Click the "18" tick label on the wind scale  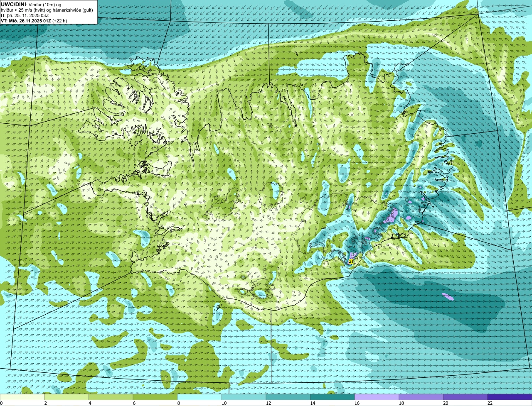point(401,403)
